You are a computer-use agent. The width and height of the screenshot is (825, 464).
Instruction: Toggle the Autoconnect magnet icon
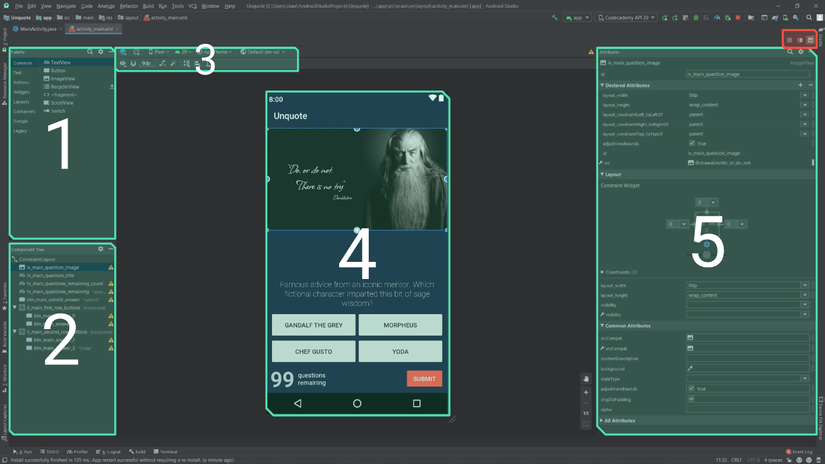tap(133, 64)
